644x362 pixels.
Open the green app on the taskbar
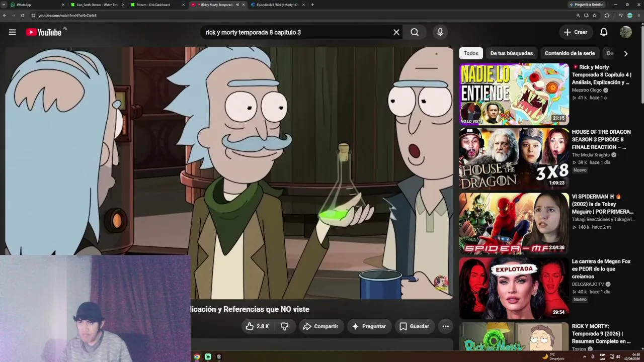point(208,356)
